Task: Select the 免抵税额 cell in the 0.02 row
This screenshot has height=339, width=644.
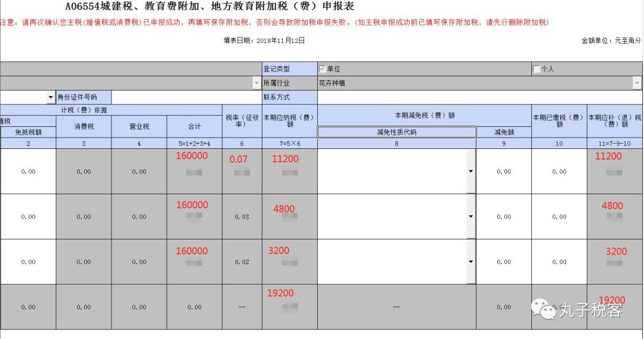Action: 28,262
